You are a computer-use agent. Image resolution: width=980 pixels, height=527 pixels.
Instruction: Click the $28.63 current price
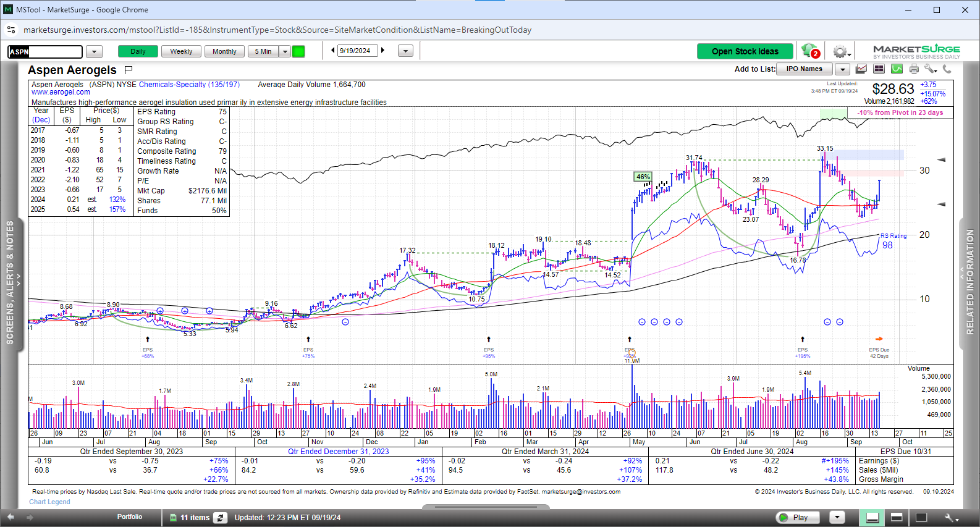893,89
